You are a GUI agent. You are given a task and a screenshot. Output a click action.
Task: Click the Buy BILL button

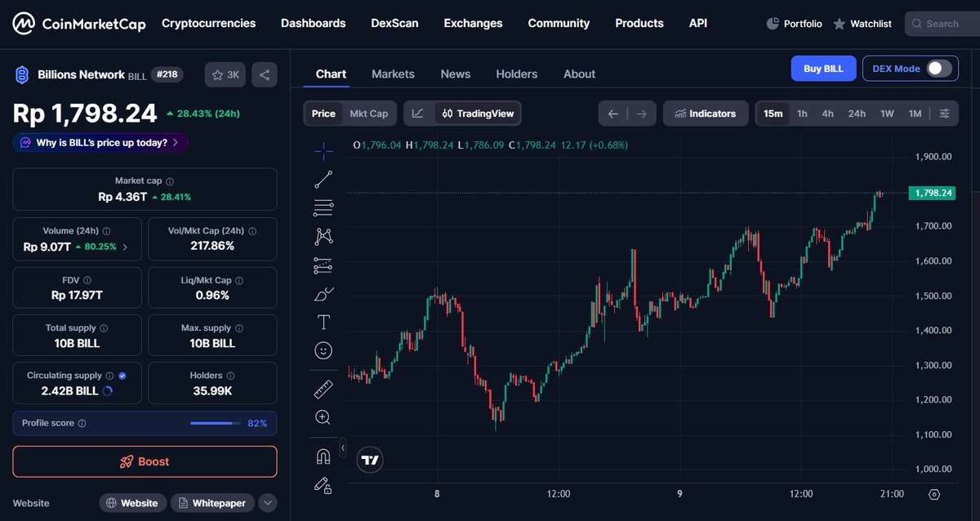[823, 69]
